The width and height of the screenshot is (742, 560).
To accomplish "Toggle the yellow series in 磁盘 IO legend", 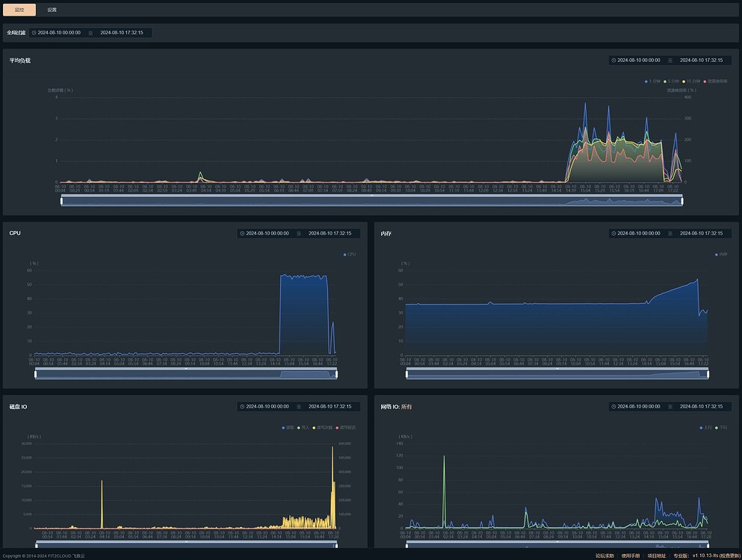I will point(323,428).
